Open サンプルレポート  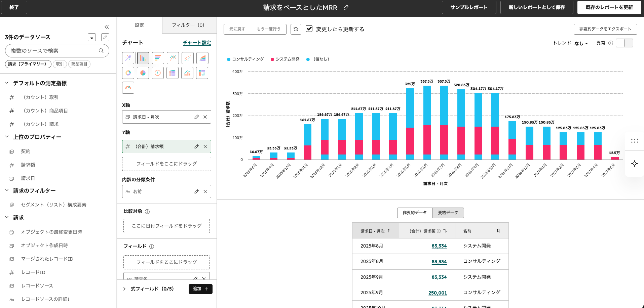point(469,7)
